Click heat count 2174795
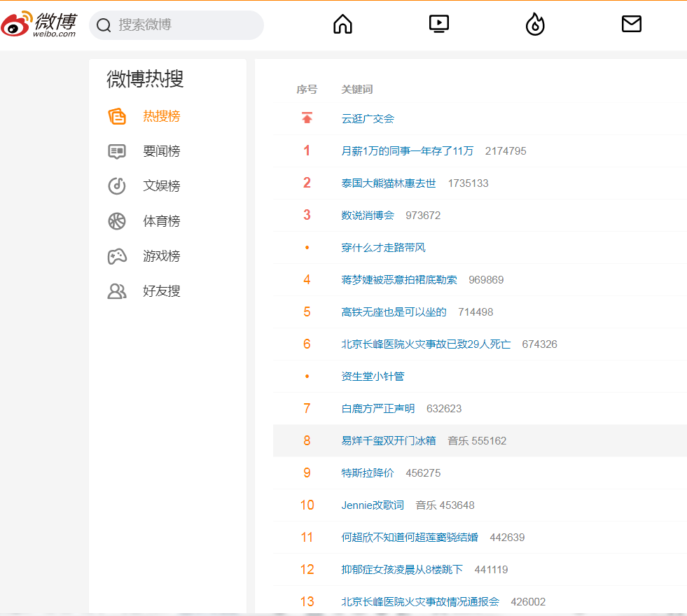The image size is (687, 616). click(506, 151)
